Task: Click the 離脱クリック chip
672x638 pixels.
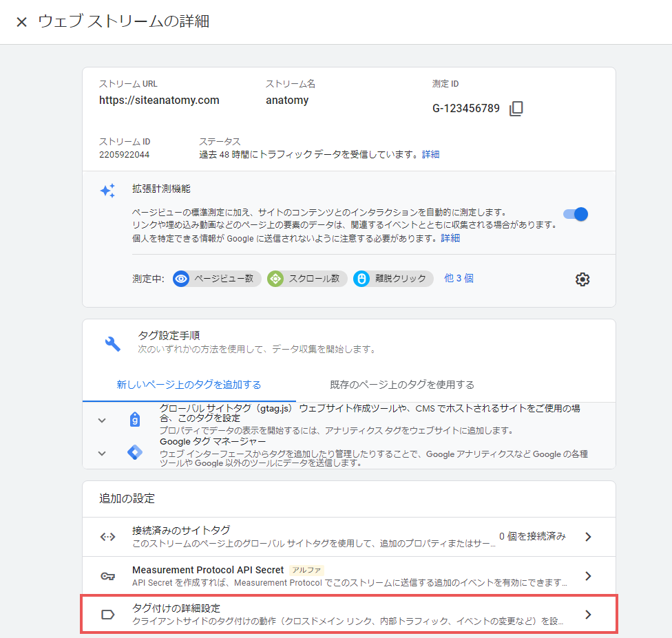Action: click(x=393, y=279)
